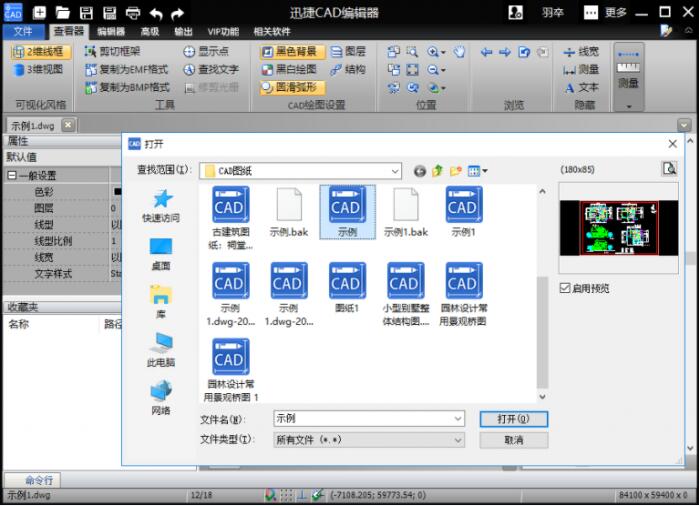Image resolution: width=699 pixels, height=506 pixels.
Task: Click the next view right arrow
Action: pos(505,52)
